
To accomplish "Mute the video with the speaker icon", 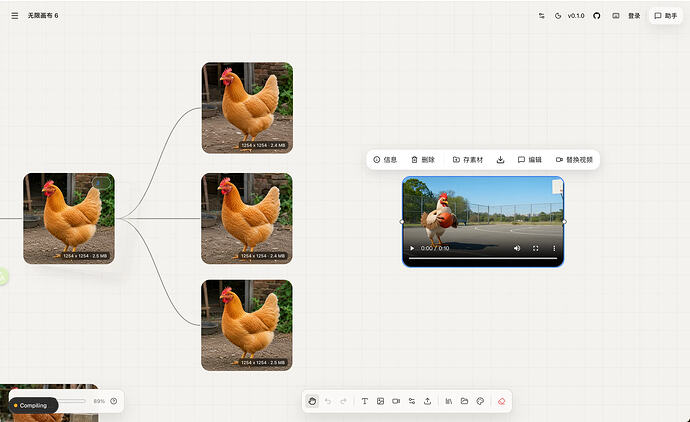I will click(x=517, y=248).
